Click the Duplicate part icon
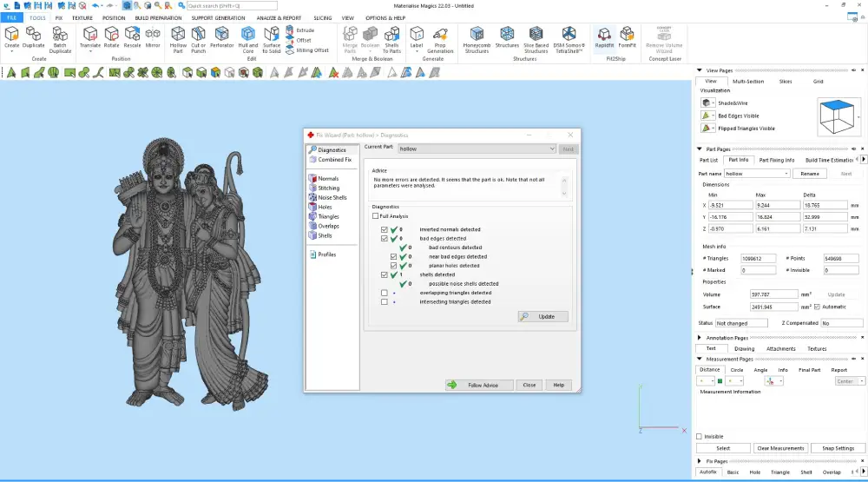The height and width of the screenshot is (482, 868). tap(33, 37)
